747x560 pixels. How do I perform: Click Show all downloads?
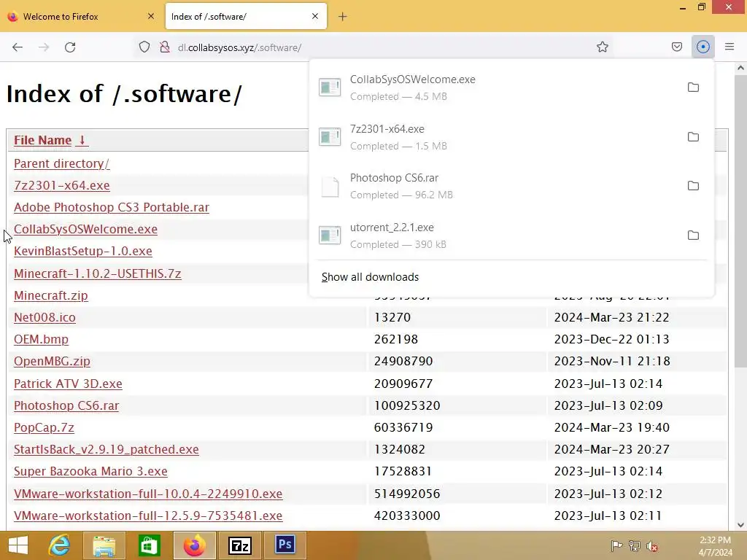(370, 277)
